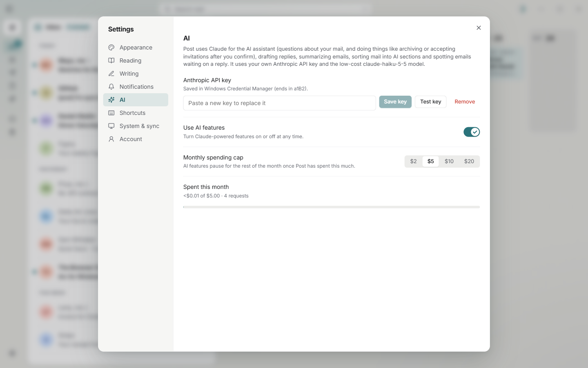Select the $10 monthly spending cap
The width and height of the screenshot is (588, 368).
[449, 162]
